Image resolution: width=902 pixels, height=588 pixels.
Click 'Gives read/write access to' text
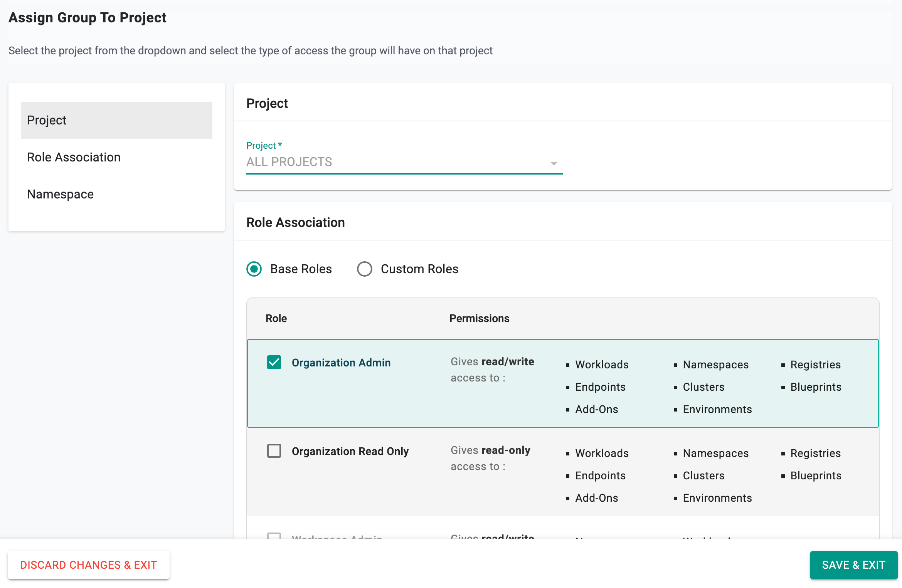pyautogui.click(x=492, y=370)
